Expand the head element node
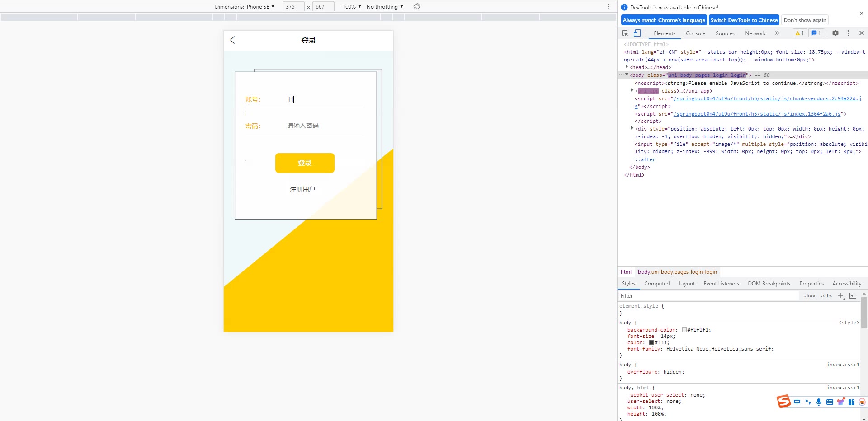This screenshot has width=868, height=421. [x=627, y=67]
